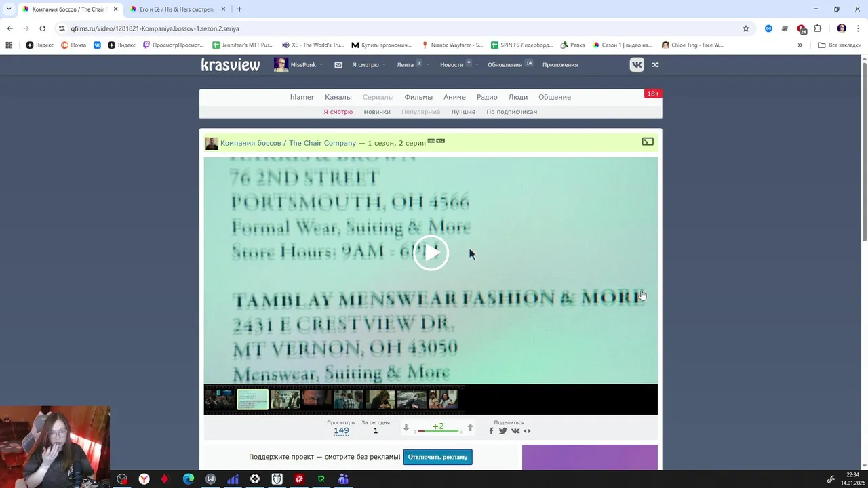Image resolution: width=868 pixels, height=488 pixels.
Task: Open Компания боссов / The Chair Company title link
Action: click(288, 143)
